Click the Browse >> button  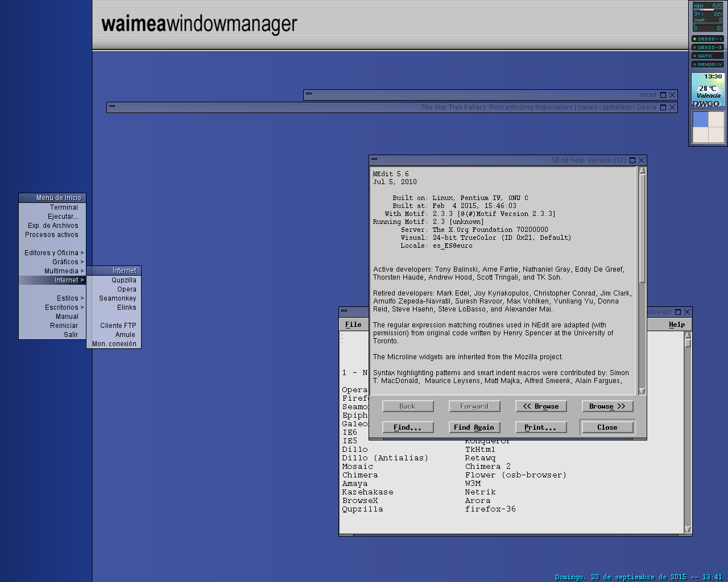pyautogui.click(x=607, y=406)
